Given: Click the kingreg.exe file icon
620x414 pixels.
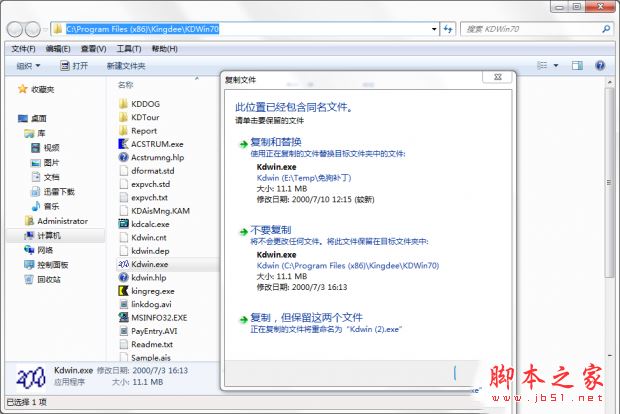Looking at the screenshot, I should tap(123, 291).
